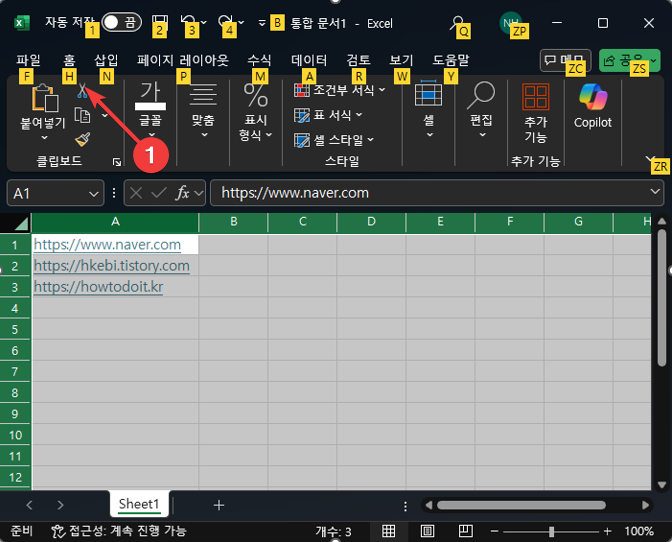Click the zoom in plus button

[x=607, y=532]
